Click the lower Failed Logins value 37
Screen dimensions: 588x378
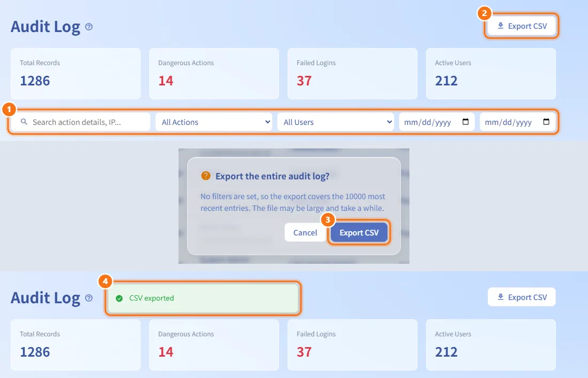click(304, 352)
